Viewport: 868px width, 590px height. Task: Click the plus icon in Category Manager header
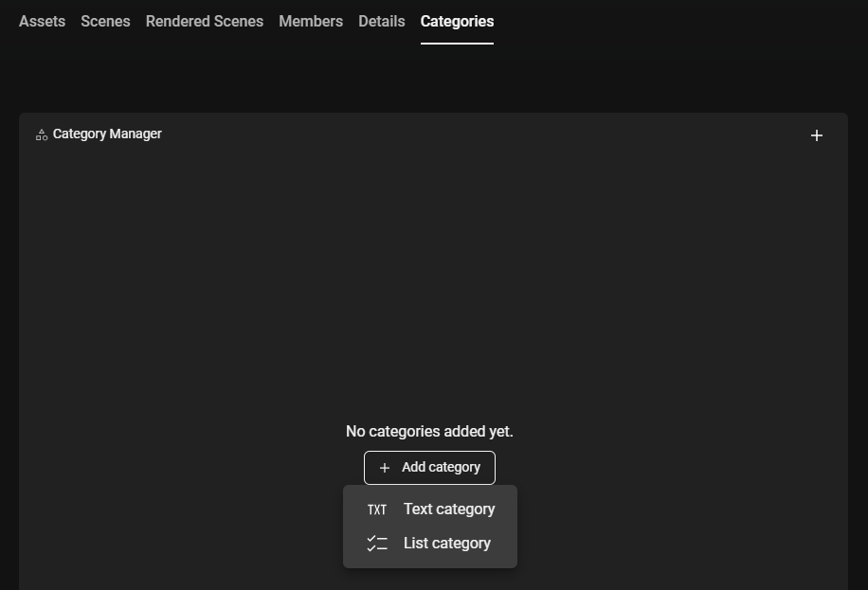(x=817, y=135)
